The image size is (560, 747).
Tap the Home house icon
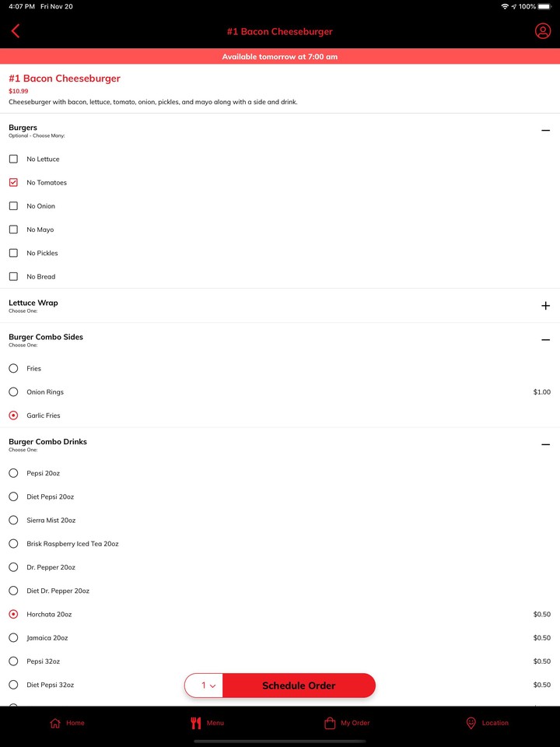(55, 723)
